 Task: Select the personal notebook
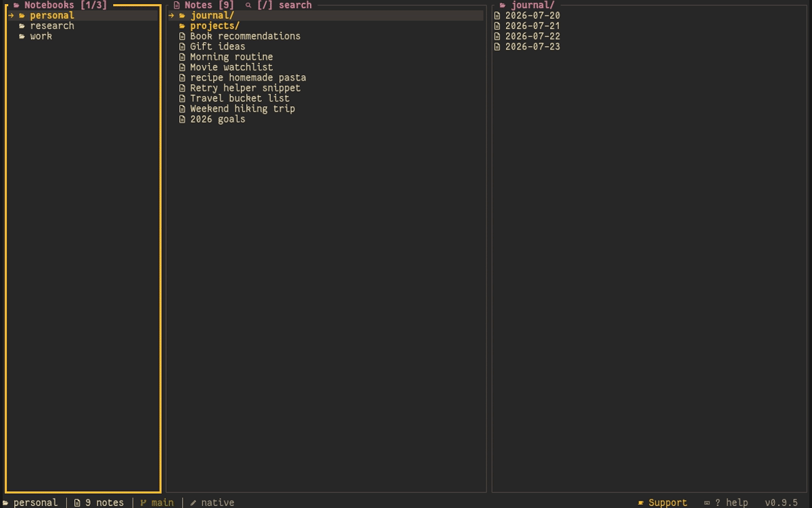tap(83, 16)
